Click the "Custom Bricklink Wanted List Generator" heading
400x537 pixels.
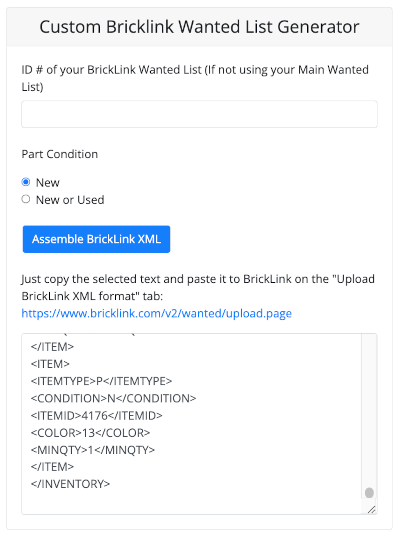[199, 27]
